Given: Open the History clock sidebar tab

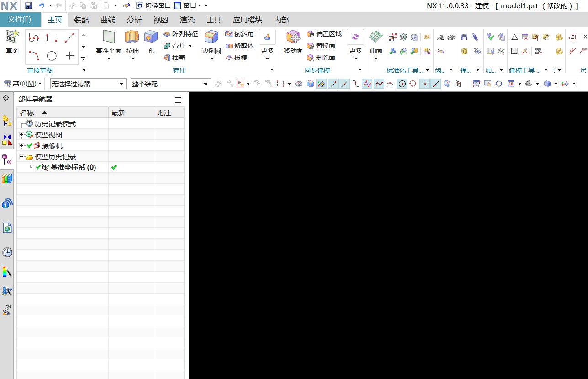Looking at the screenshot, I should coord(7,252).
